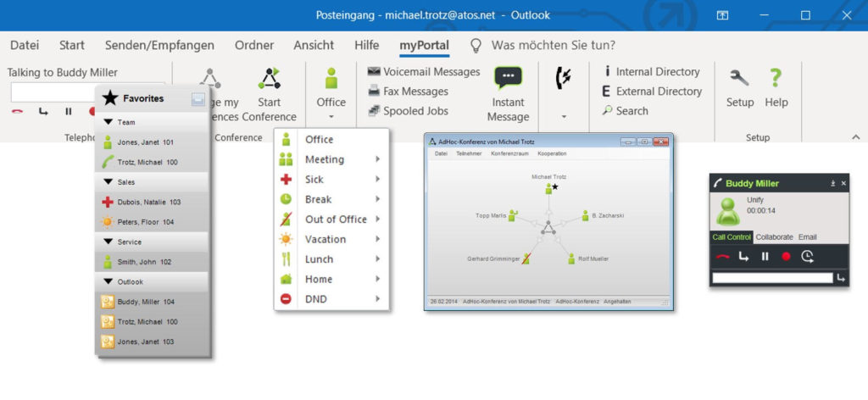868x400 pixels.
Task: Expand the Vacation submenu
Action: 377,239
